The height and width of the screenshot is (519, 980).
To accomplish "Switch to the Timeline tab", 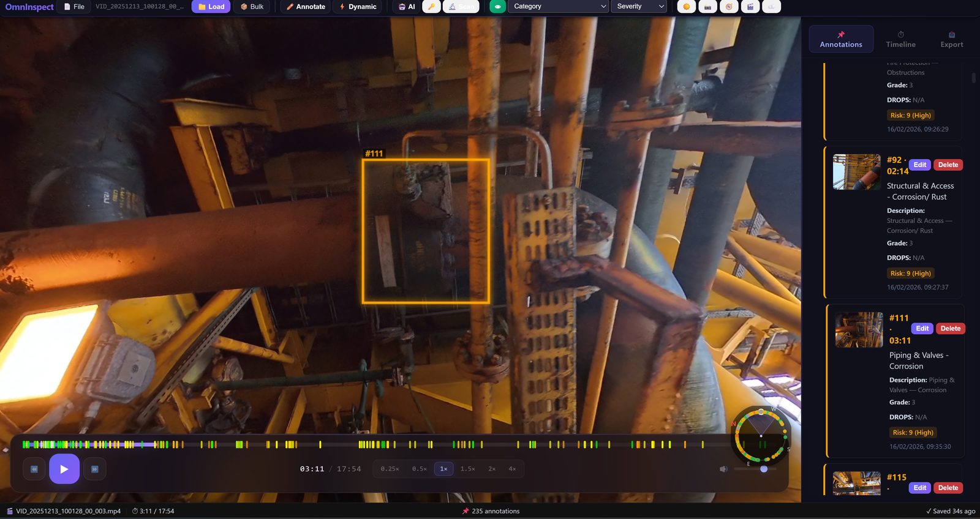I will tap(900, 39).
